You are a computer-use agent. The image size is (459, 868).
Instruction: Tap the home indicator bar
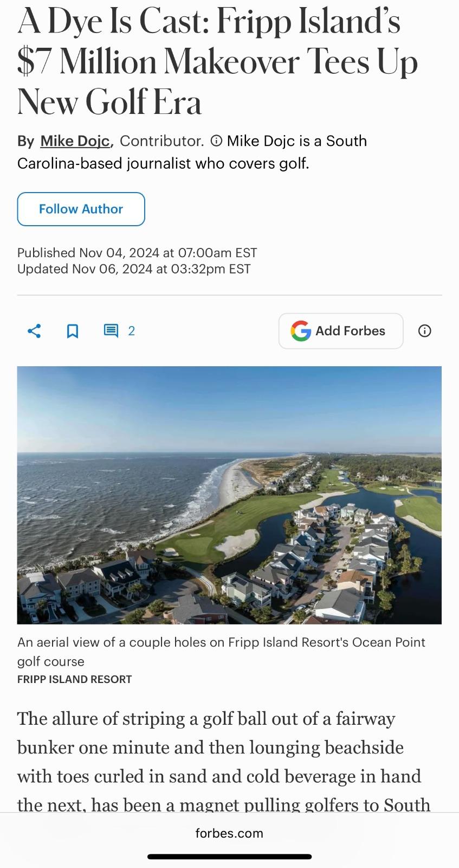(x=229, y=857)
